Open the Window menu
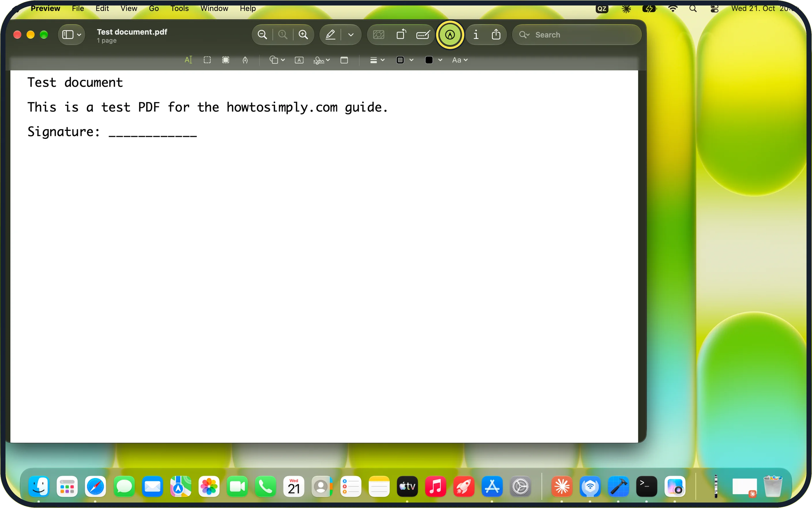812x508 pixels. coord(214,8)
